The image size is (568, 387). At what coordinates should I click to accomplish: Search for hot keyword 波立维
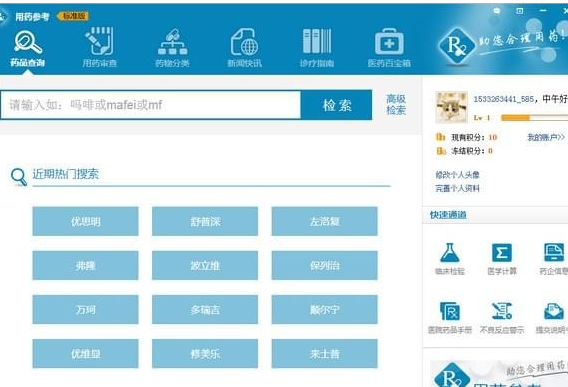pos(205,266)
